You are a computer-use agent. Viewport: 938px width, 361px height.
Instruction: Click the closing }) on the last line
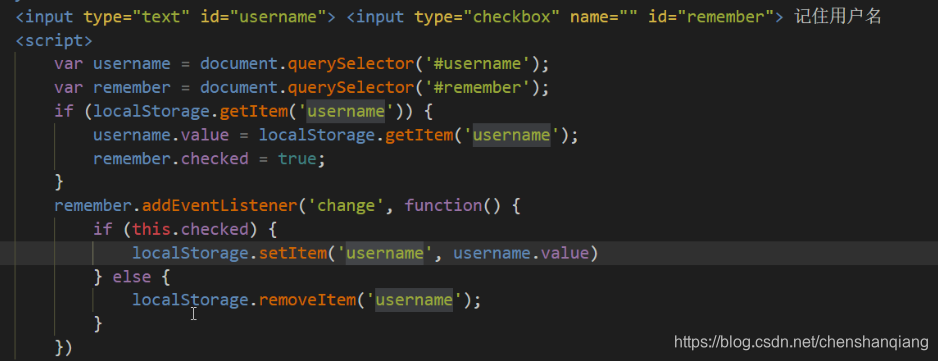[63, 347]
